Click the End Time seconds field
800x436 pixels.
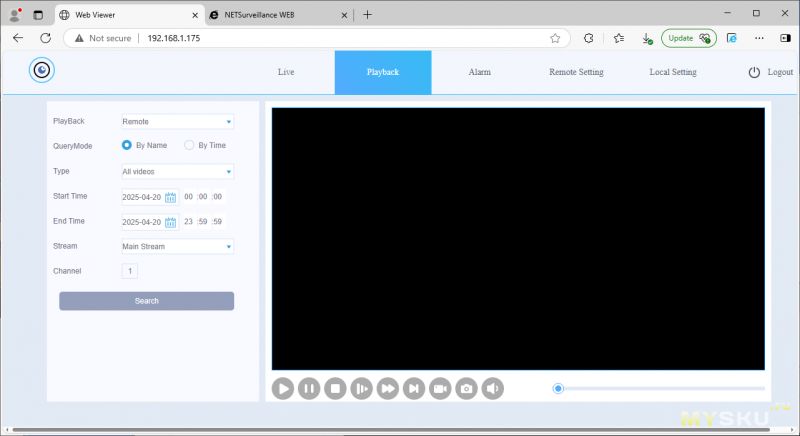click(x=217, y=222)
